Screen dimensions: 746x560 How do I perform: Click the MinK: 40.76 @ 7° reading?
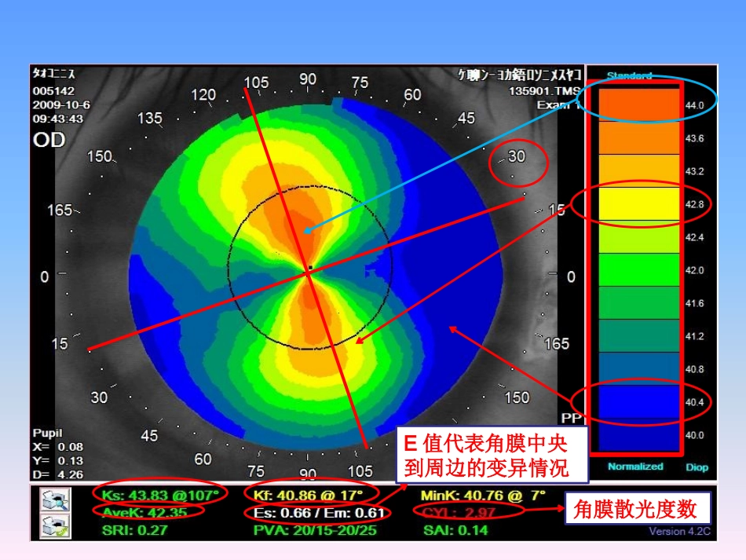click(482, 495)
